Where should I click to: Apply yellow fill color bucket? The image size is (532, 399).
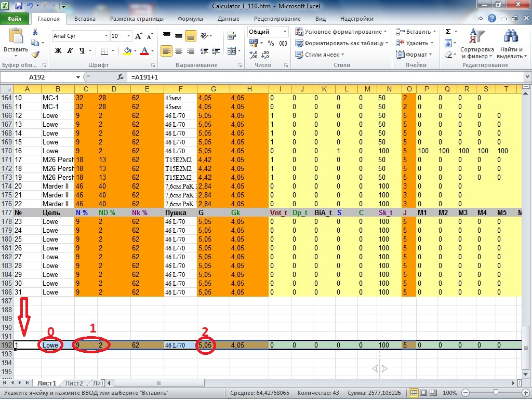(127, 51)
